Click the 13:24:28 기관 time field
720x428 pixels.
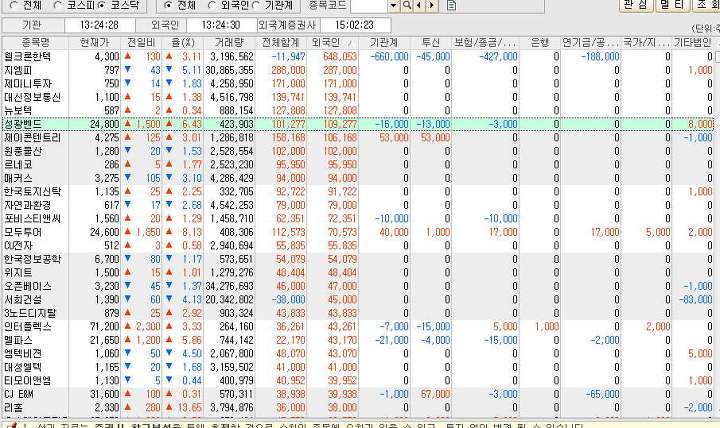pos(99,25)
